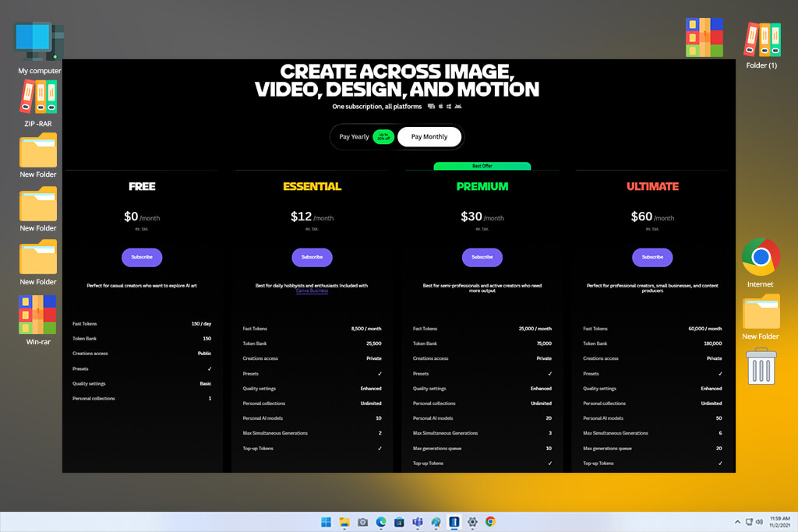Open Google Chrome from the taskbar

pyautogui.click(x=491, y=522)
